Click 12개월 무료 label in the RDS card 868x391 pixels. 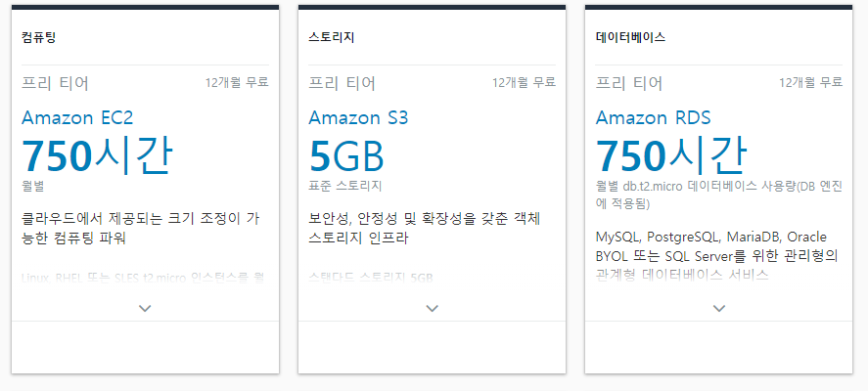click(811, 82)
